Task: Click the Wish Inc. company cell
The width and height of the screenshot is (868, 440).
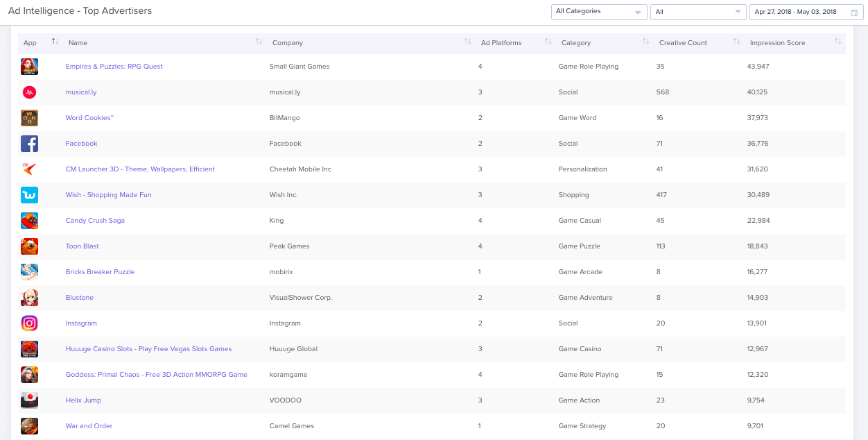Action: click(284, 195)
